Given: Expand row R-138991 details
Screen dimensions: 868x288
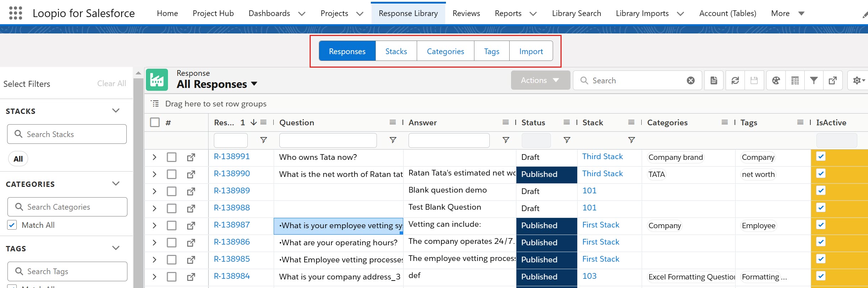Looking at the screenshot, I should click(x=154, y=157).
